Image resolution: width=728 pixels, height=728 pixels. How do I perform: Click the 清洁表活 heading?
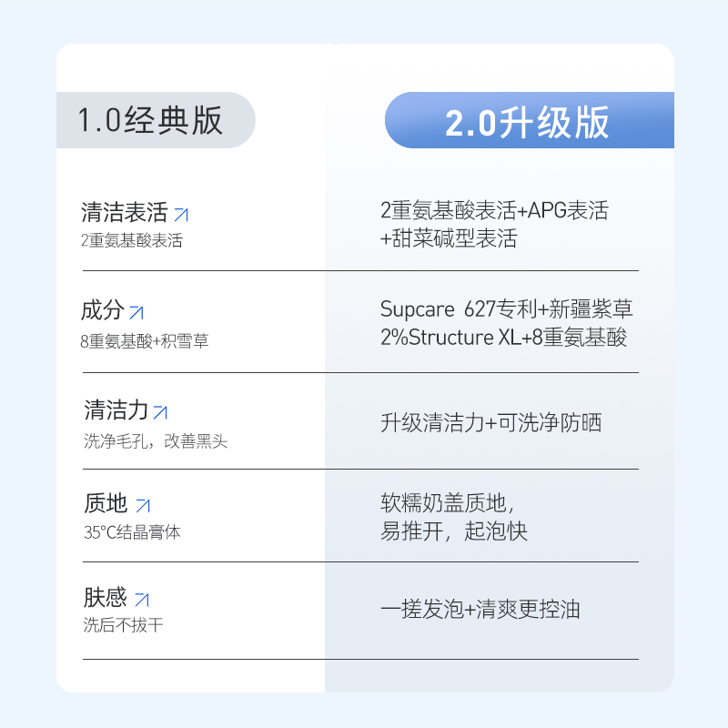125,212
